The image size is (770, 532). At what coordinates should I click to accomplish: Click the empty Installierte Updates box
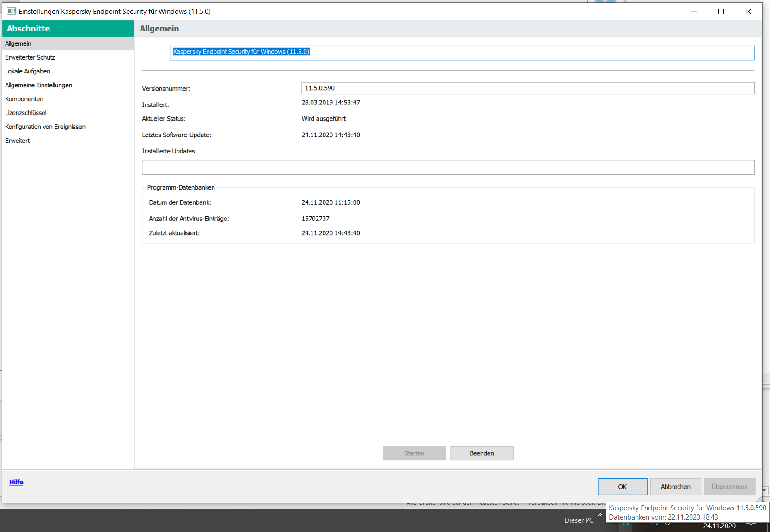(448, 167)
